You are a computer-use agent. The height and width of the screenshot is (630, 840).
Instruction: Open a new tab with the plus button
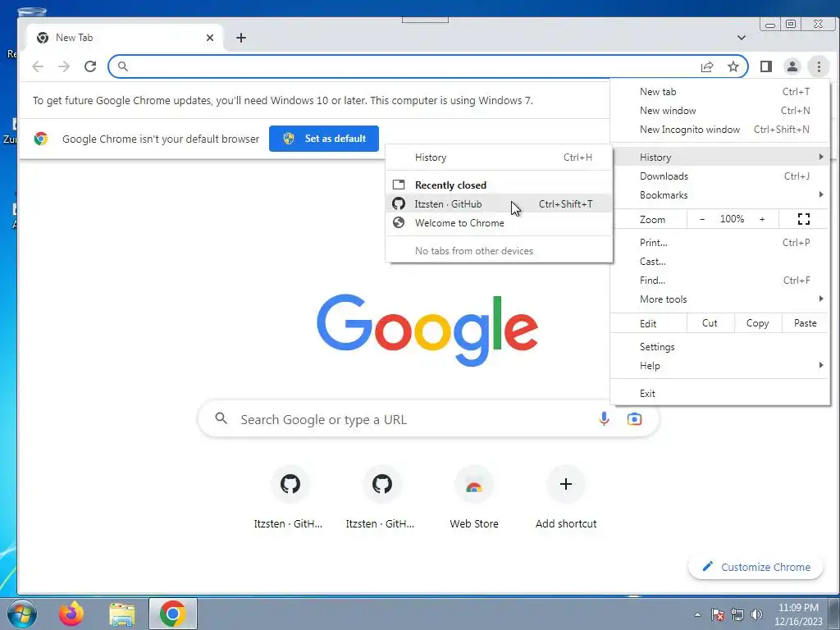(x=241, y=38)
